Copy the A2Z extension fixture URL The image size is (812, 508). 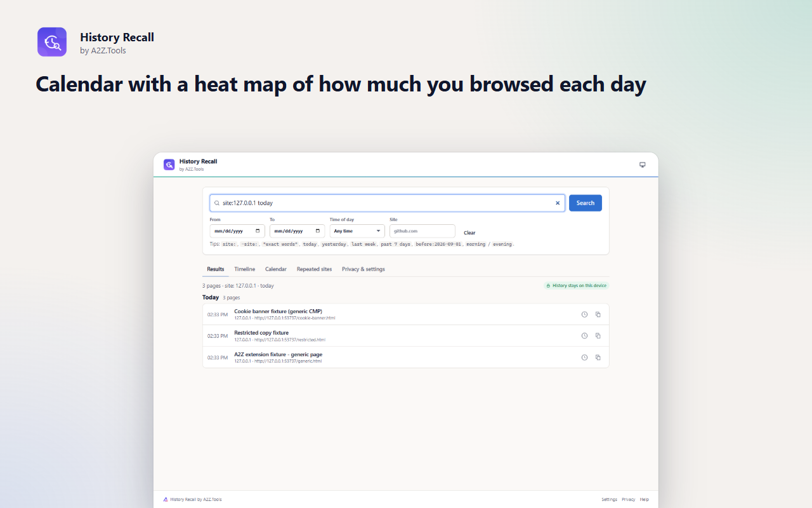pyautogui.click(x=598, y=358)
